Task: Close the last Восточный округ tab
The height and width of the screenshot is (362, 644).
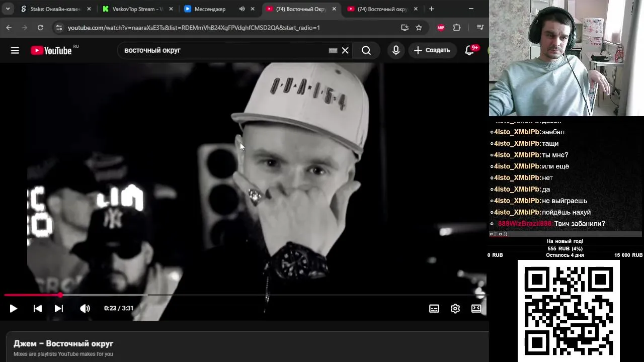Action: point(416,9)
